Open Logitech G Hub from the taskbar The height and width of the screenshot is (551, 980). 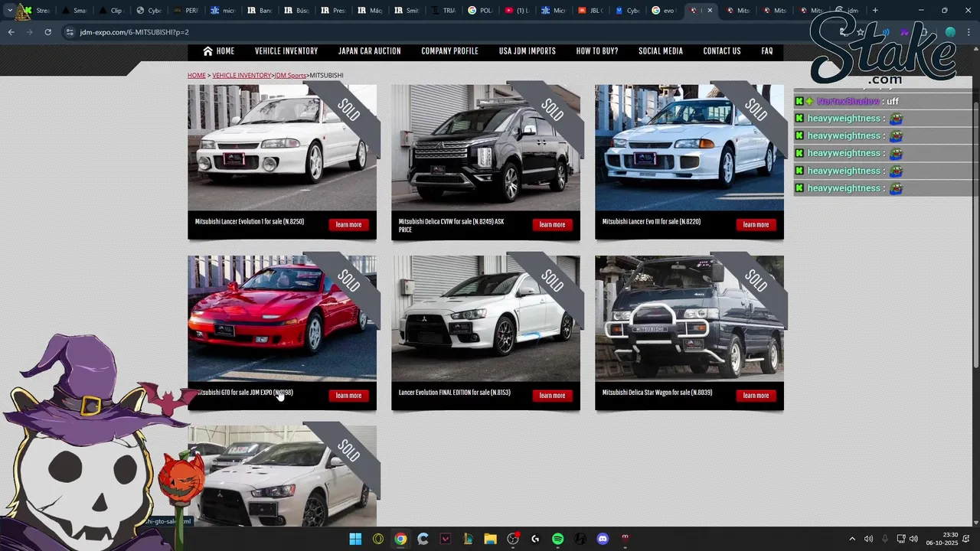[x=535, y=539]
